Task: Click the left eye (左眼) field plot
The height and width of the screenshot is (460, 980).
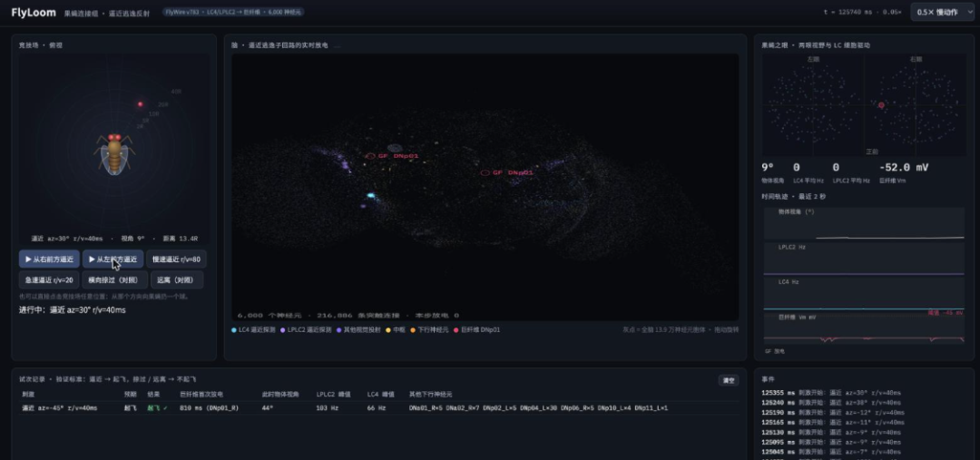Action: 813,105
